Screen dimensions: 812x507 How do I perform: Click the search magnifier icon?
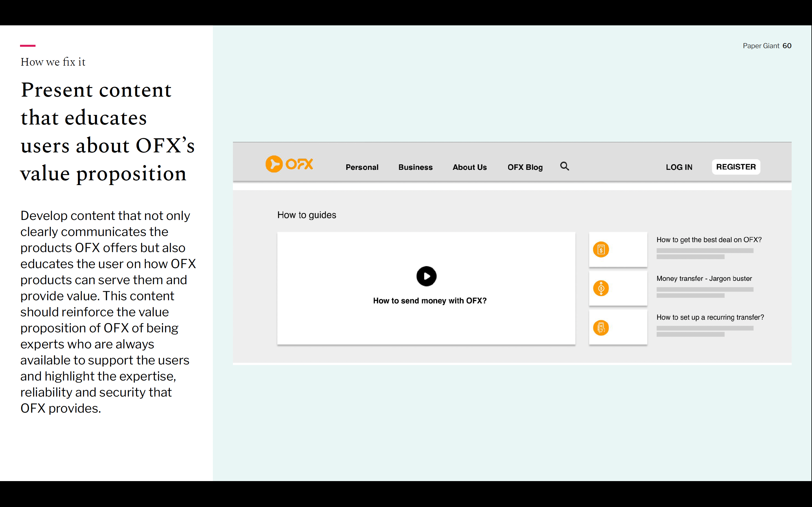(564, 166)
